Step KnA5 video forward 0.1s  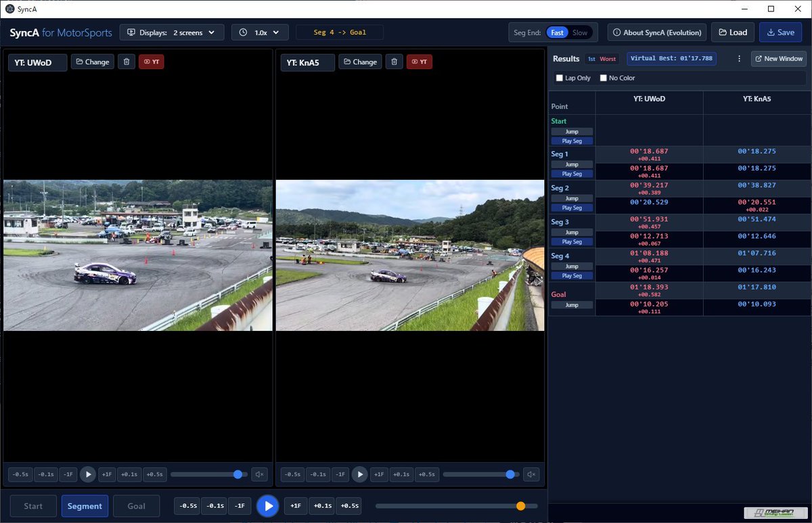401,474
